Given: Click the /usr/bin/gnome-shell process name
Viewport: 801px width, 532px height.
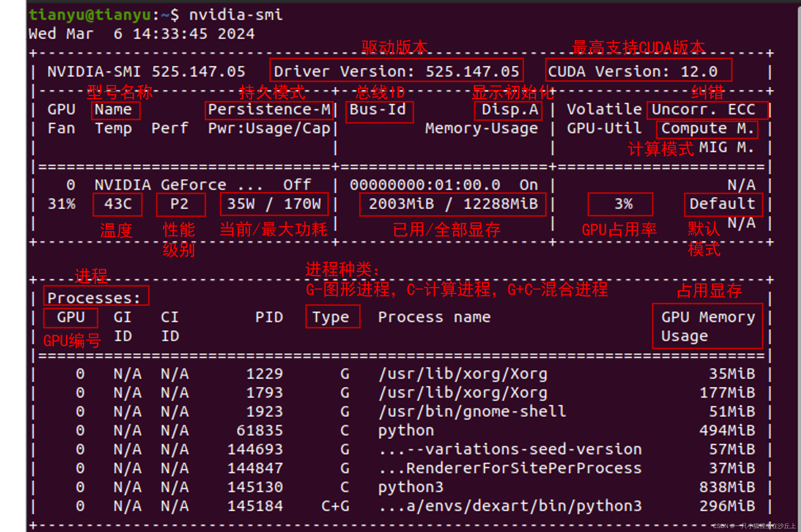Looking at the screenshot, I should pyautogui.click(x=472, y=411).
